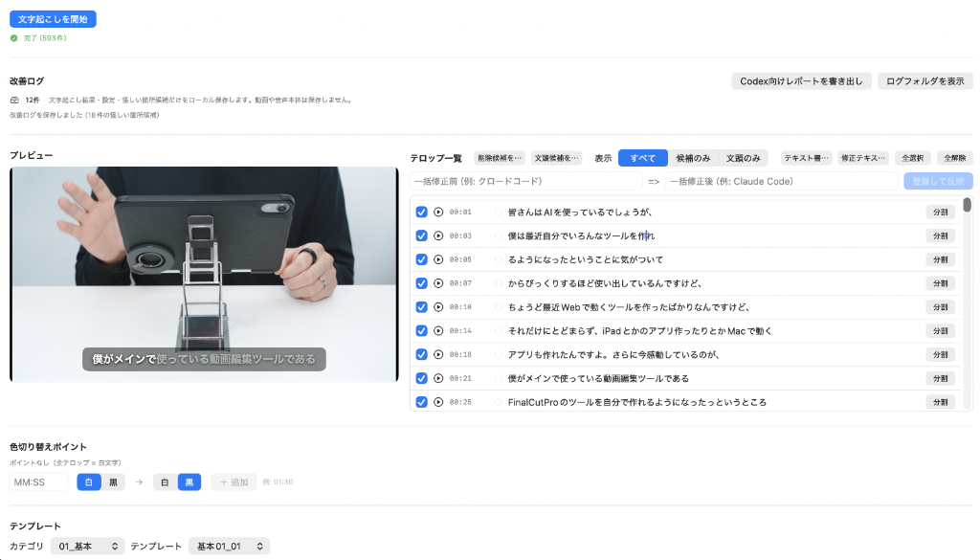Play the 00:25 telop row audio
This screenshot has height=560, width=980.
point(438,402)
